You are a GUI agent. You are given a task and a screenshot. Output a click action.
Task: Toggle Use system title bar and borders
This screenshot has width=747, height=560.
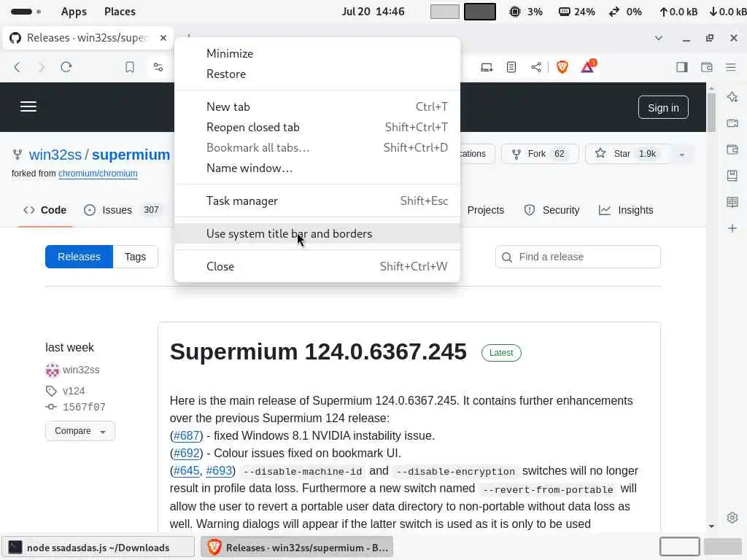click(x=317, y=234)
